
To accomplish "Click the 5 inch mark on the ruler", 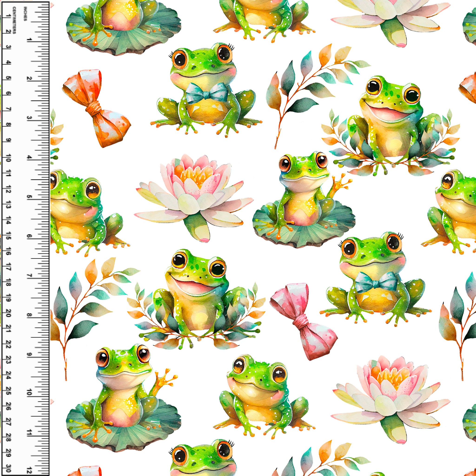I will [x=29, y=197].
